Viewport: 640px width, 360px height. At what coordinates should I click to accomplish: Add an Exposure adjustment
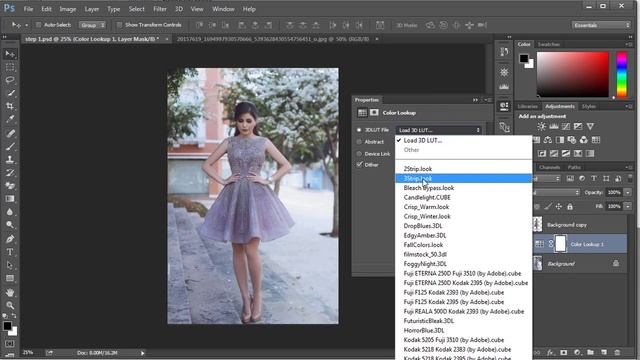click(x=578, y=127)
